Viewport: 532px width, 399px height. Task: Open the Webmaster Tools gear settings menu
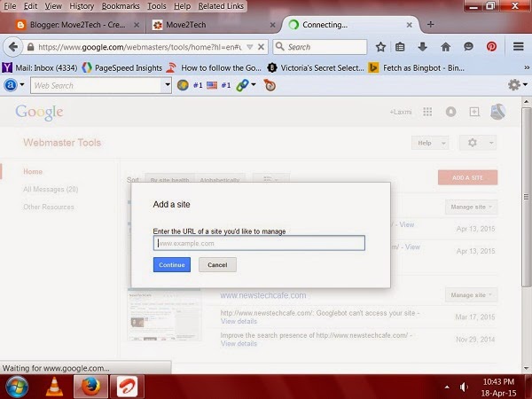click(x=478, y=143)
